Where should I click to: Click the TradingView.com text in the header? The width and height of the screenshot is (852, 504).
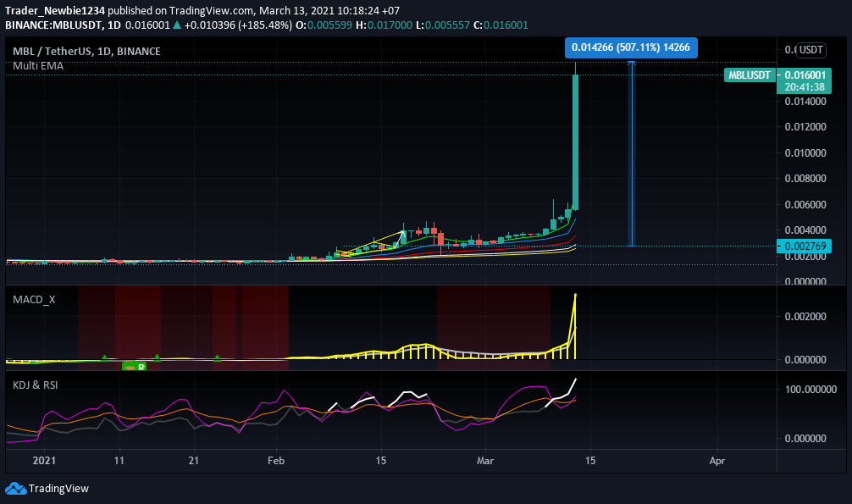click(212, 10)
